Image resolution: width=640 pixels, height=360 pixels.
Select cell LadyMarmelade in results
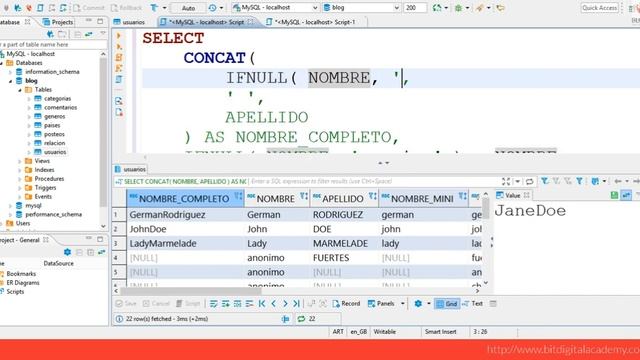[x=186, y=244]
